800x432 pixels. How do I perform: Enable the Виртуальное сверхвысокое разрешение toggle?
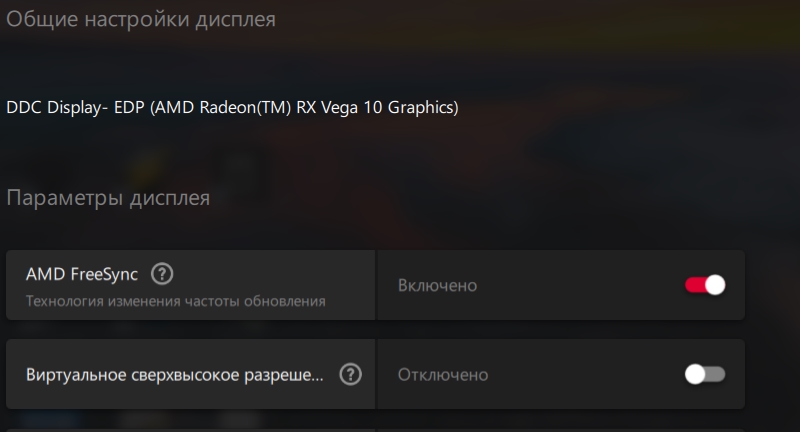pos(705,374)
